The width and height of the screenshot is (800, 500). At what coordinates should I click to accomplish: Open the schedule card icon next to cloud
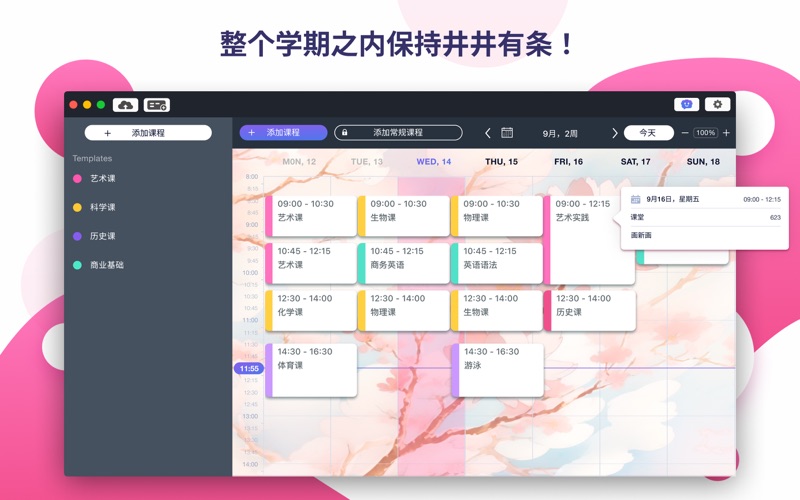(157, 105)
